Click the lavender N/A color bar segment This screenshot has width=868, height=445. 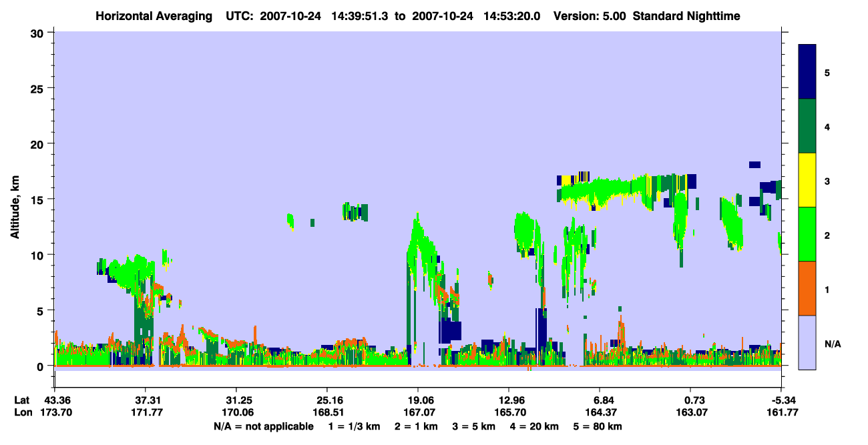(x=807, y=342)
